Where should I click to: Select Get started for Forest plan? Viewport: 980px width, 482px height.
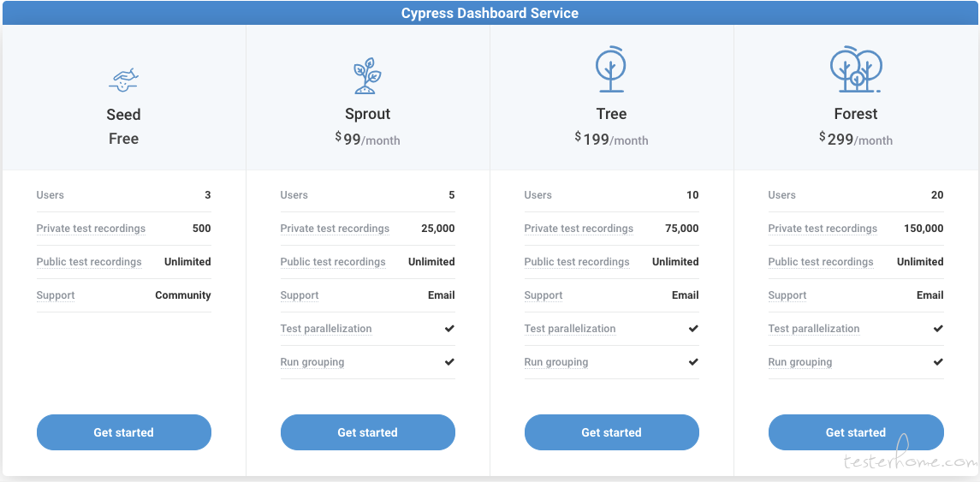click(x=856, y=432)
